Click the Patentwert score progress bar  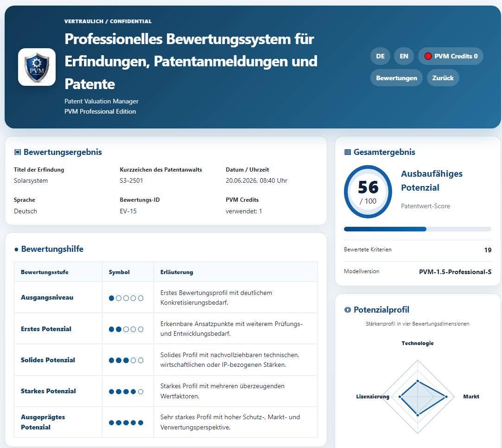418,229
